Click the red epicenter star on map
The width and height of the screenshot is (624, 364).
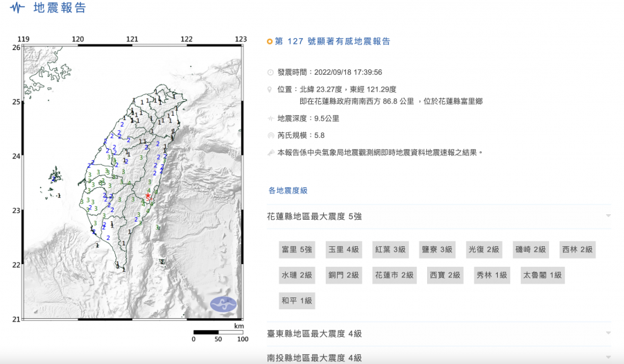(x=148, y=197)
